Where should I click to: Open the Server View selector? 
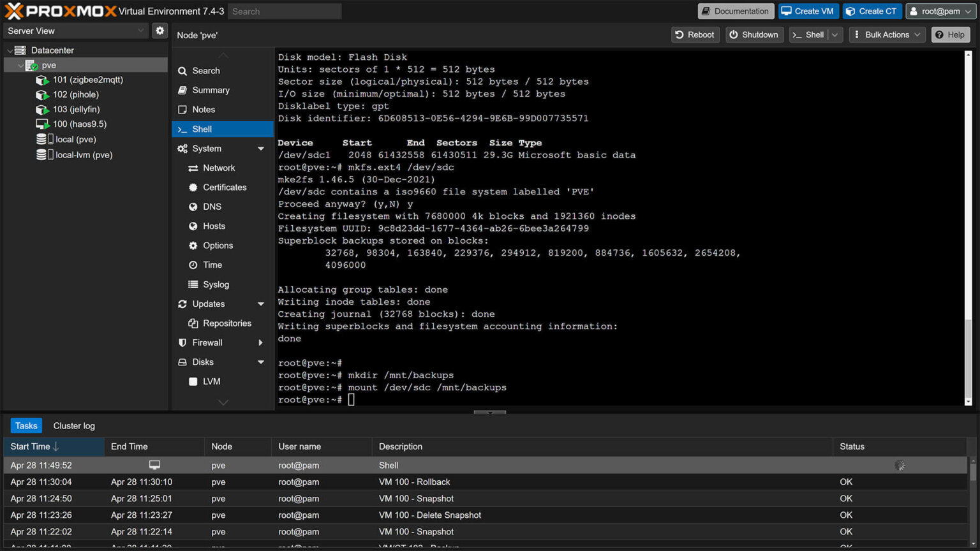(x=75, y=31)
